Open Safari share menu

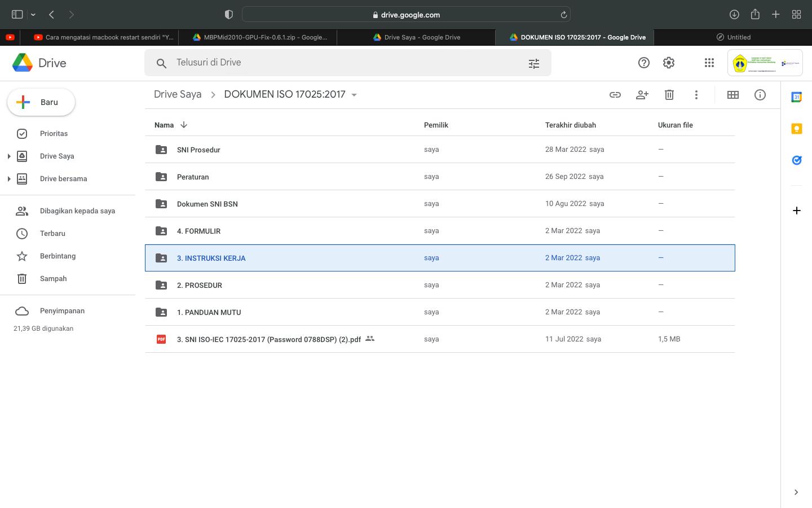[x=755, y=14]
